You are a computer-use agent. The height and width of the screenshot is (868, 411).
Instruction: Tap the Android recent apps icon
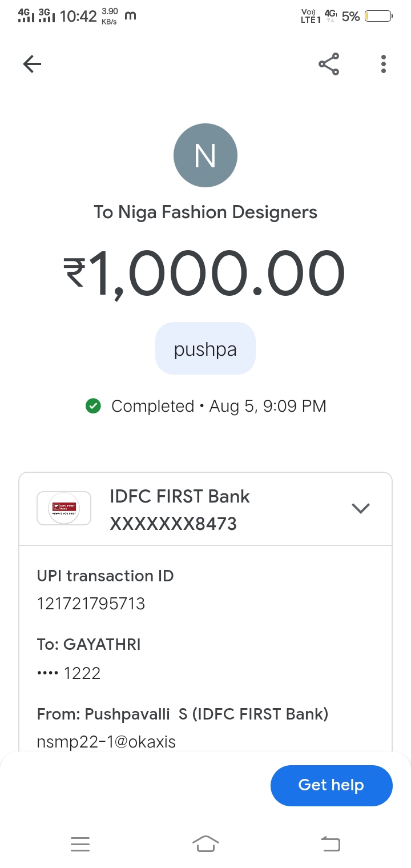[x=80, y=843]
